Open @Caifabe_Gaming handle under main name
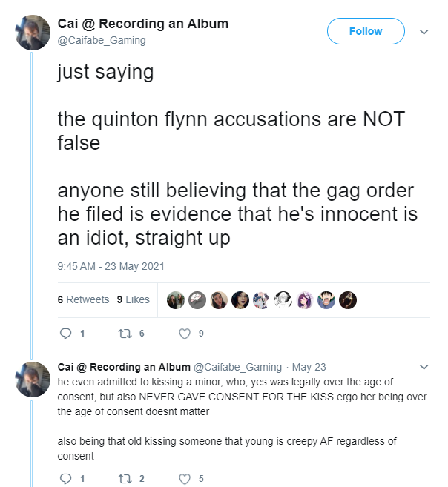The height and width of the screenshot is (487, 448). tap(102, 40)
